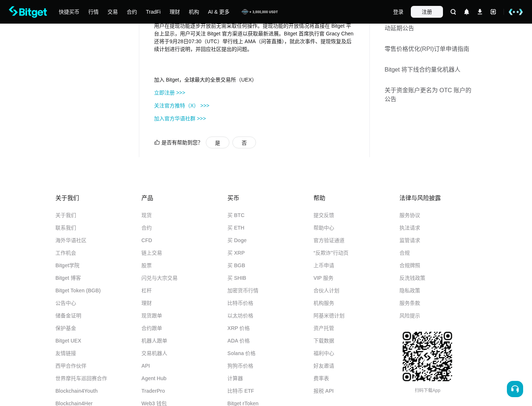Image resolution: width=532 pixels, height=406 pixels.
Task: Open the language globe icon
Action: pyautogui.click(x=493, y=12)
